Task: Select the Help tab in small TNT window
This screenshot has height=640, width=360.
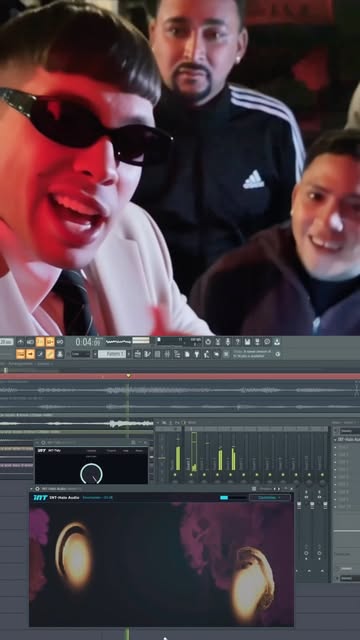Action: coord(125,451)
